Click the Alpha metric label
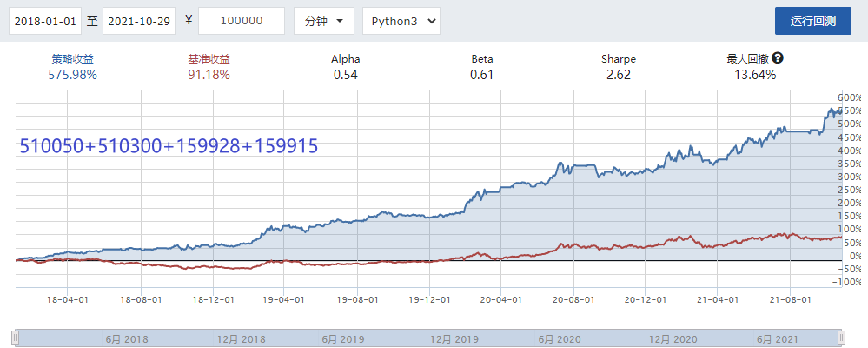 coord(346,59)
